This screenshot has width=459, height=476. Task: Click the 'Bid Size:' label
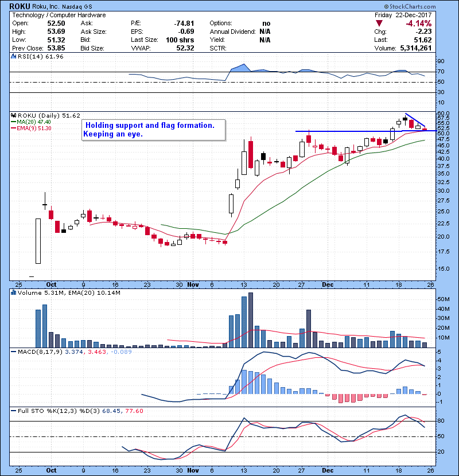pyautogui.click(x=92, y=48)
